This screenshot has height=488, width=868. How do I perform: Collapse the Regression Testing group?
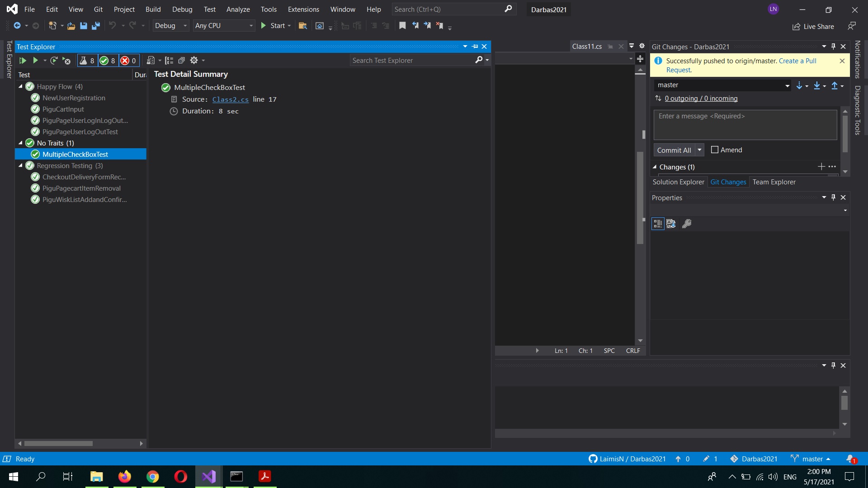(x=20, y=165)
